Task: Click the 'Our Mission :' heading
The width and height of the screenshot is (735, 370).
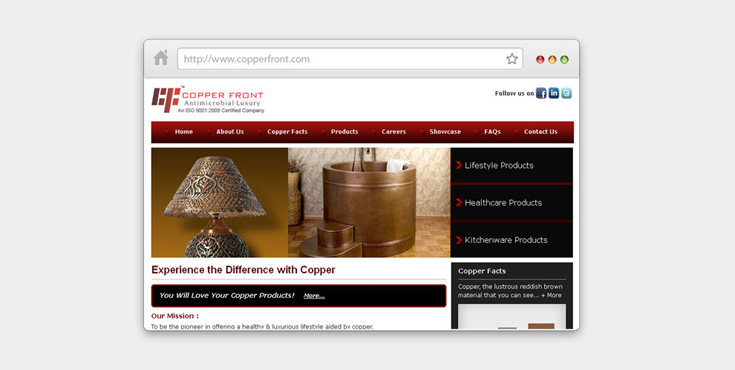Action: click(x=175, y=316)
